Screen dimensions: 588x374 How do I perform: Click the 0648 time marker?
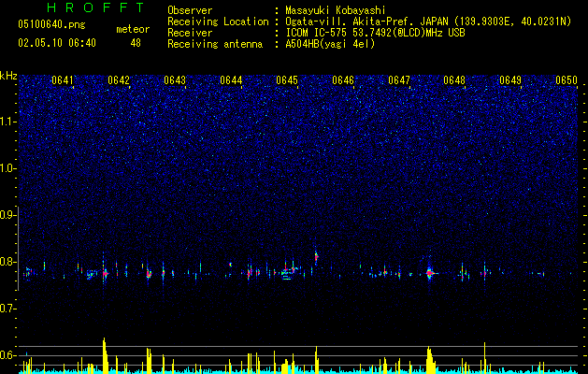(x=454, y=80)
